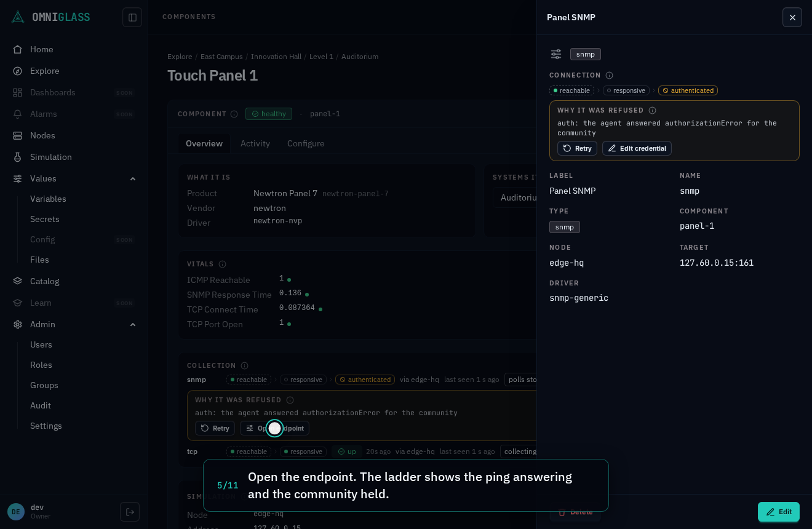
Task: Click the Nodes server icon
Action: 18,135
